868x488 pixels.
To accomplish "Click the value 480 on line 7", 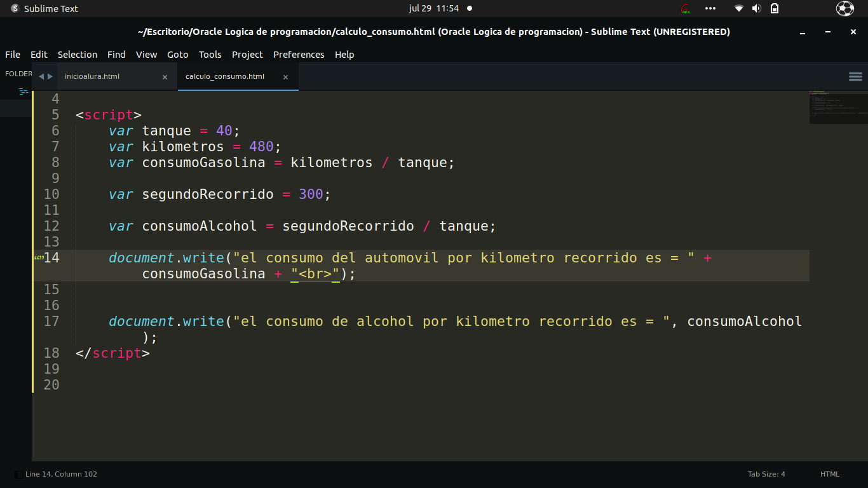I will (261, 147).
